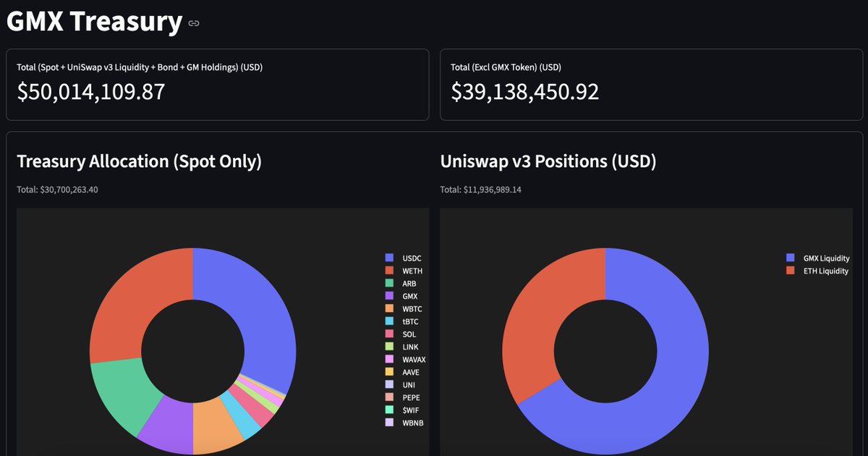Screen dimensions: 868x456
Task: Click the WBTC legend entry
Action: coord(404,309)
